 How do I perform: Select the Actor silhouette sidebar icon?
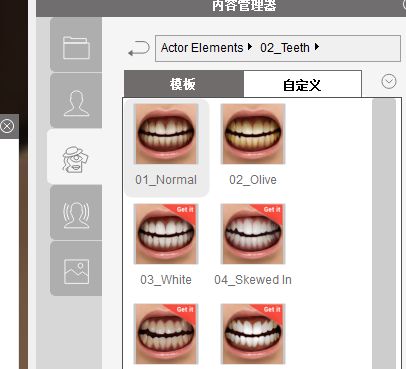click(76, 101)
